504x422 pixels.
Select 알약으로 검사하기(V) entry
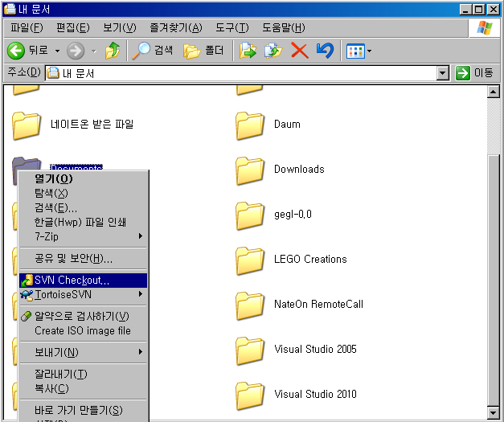tap(84, 316)
